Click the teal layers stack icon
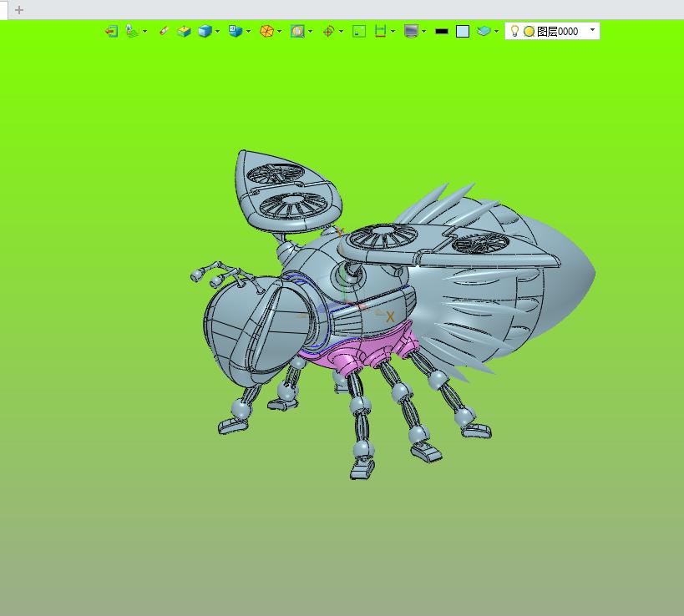The width and height of the screenshot is (684, 616). pyautogui.click(x=484, y=31)
